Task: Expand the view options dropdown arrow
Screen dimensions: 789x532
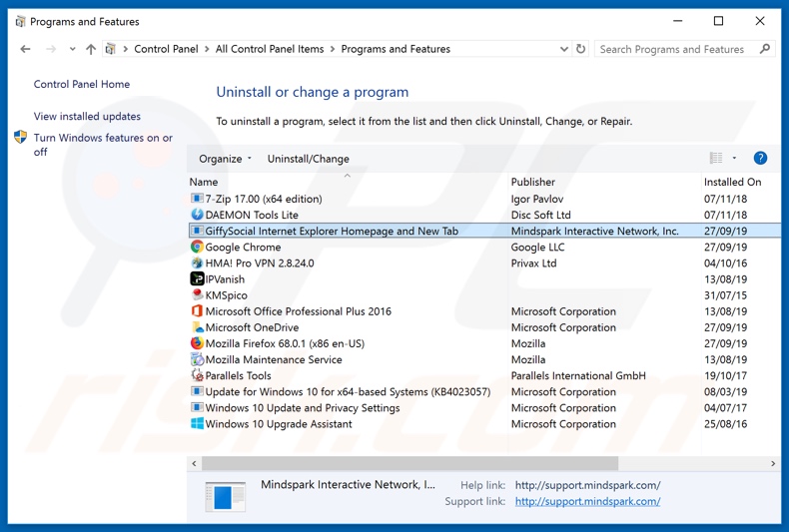Action: (734, 158)
